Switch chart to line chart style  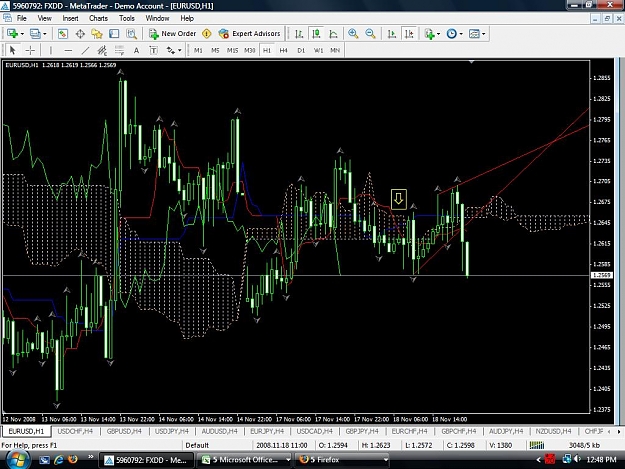[333, 34]
